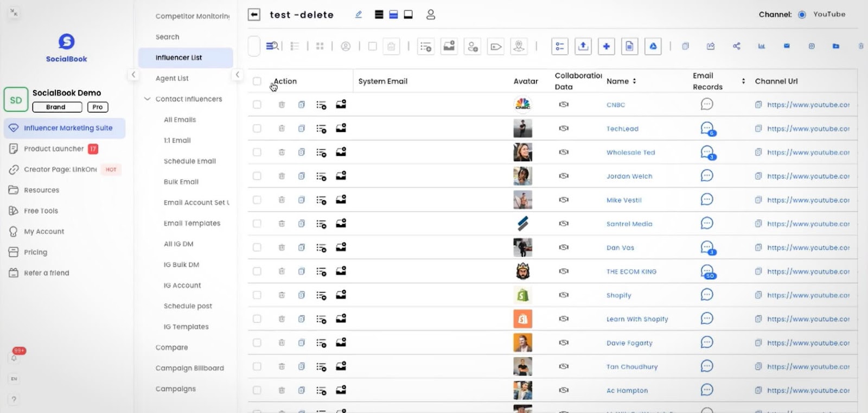Open the Influencer List submenu item

point(186,58)
